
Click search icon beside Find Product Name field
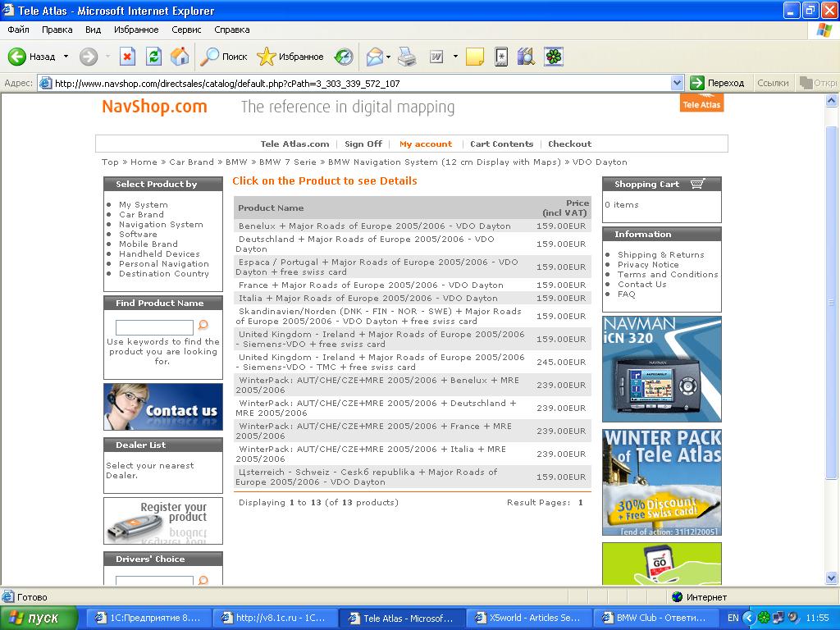203,325
